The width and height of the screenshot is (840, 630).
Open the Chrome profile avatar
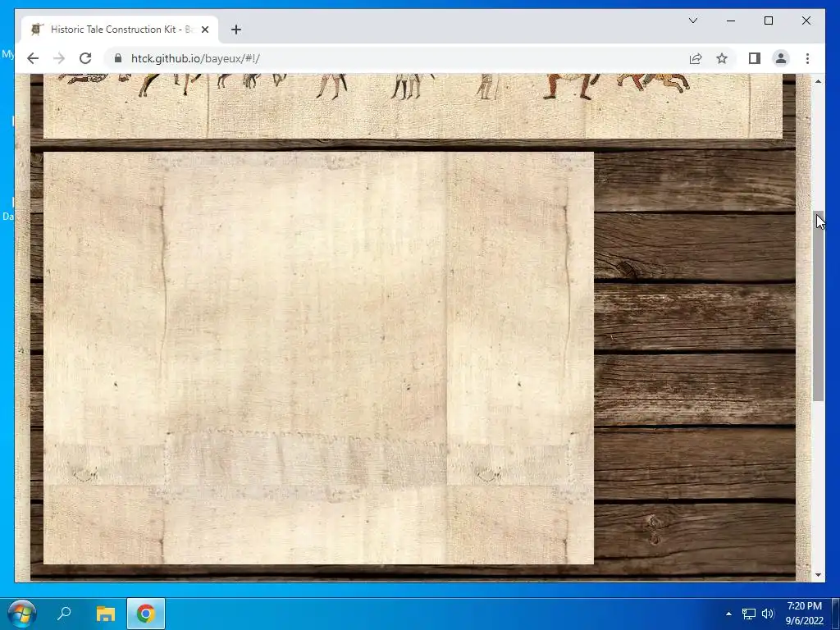pyautogui.click(x=781, y=58)
